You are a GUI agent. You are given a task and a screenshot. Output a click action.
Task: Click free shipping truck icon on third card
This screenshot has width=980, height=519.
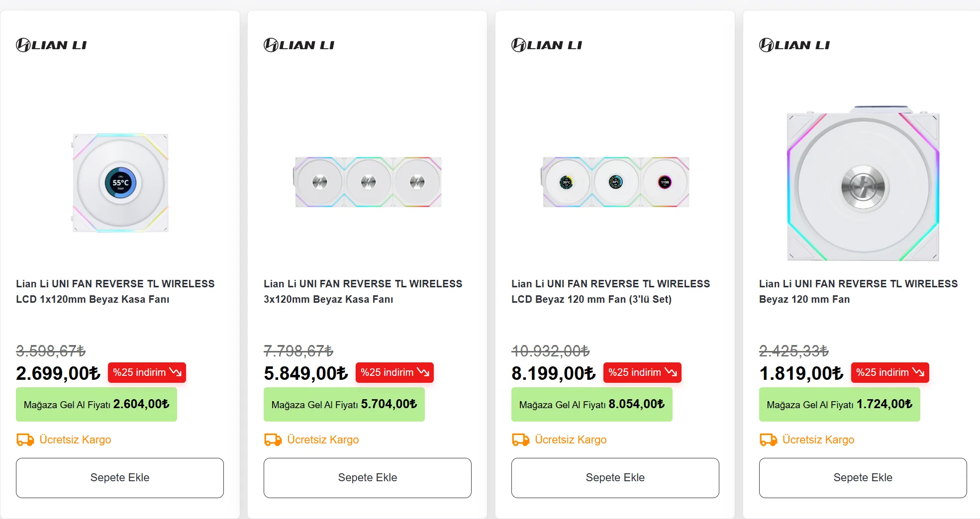click(x=521, y=440)
